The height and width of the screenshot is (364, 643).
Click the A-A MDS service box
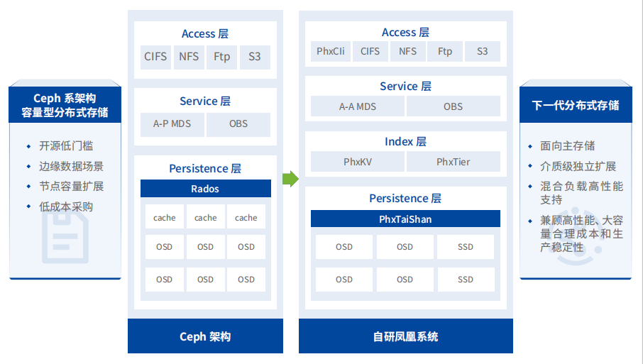(x=357, y=106)
